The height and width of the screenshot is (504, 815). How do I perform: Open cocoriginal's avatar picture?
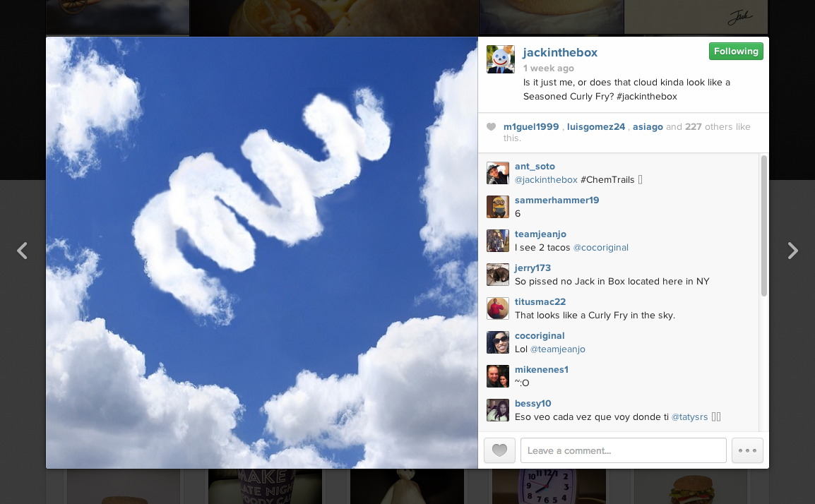pos(497,342)
